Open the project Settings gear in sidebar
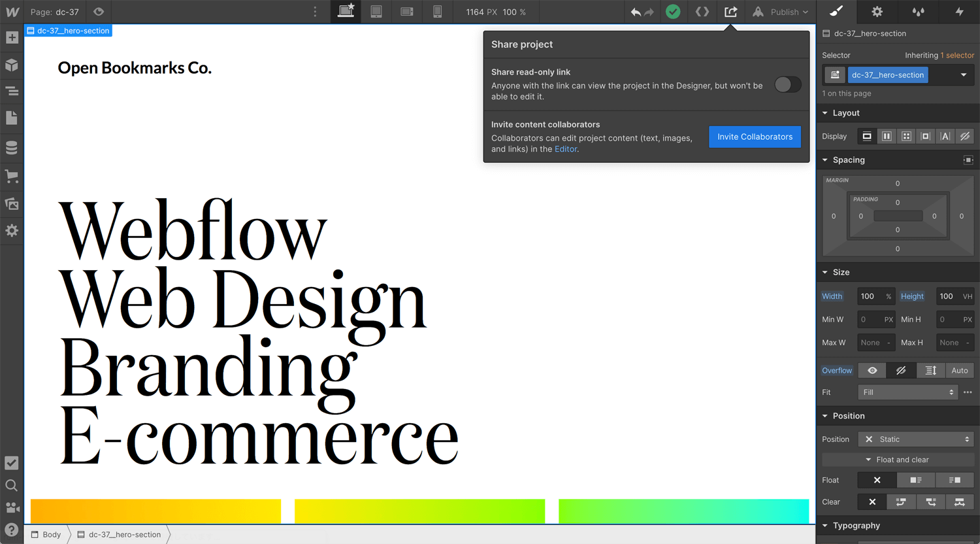This screenshot has width=980, height=544. point(12,231)
